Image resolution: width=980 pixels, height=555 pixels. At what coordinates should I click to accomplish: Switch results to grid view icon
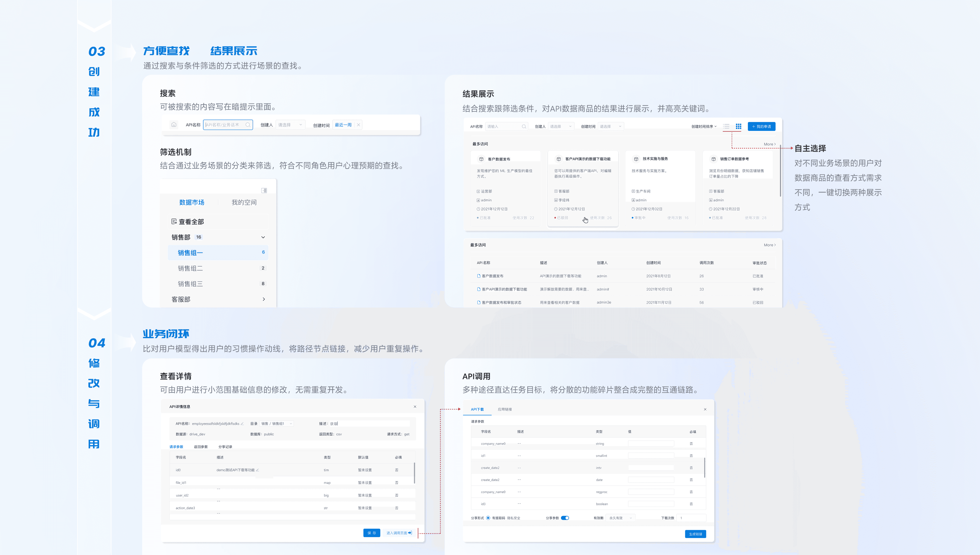pos(738,126)
